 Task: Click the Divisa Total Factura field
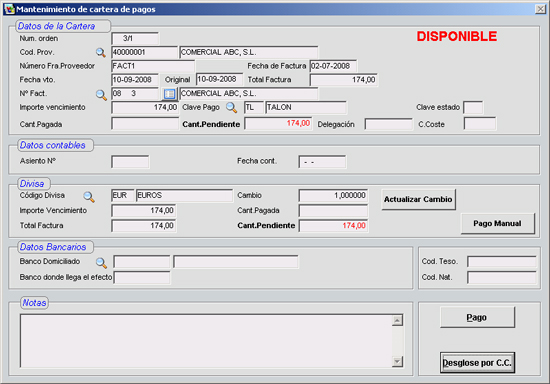click(143, 226)
